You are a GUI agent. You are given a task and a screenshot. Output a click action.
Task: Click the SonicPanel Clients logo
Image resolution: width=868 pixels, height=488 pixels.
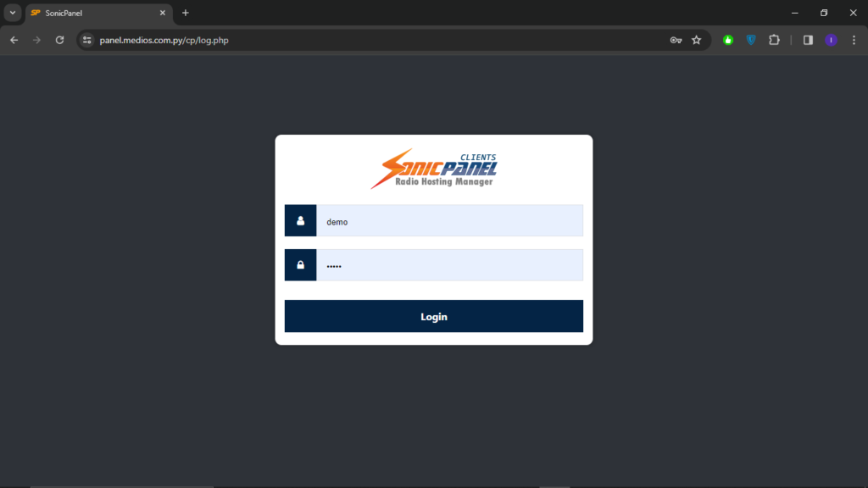point(434,169)
